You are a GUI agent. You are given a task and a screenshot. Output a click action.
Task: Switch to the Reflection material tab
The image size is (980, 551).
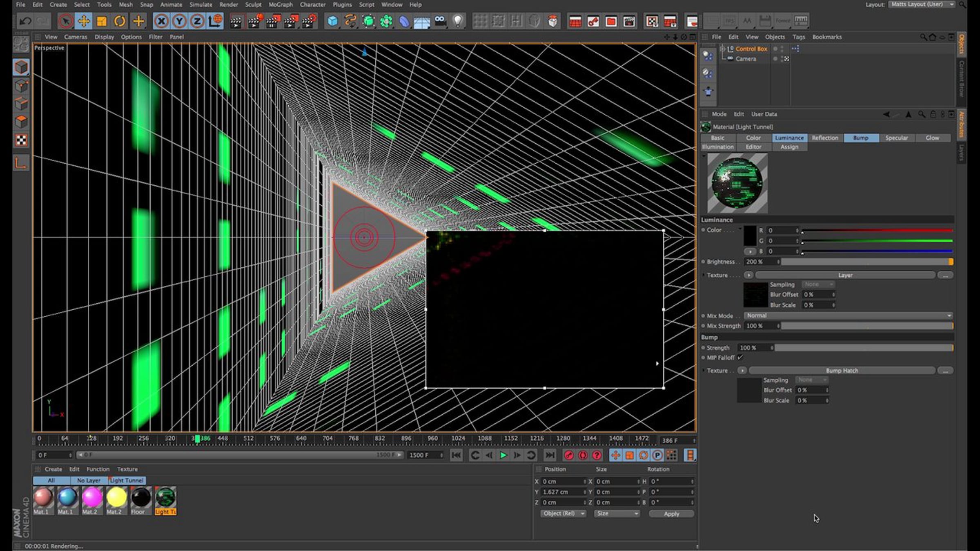click(x=825, y=138)
